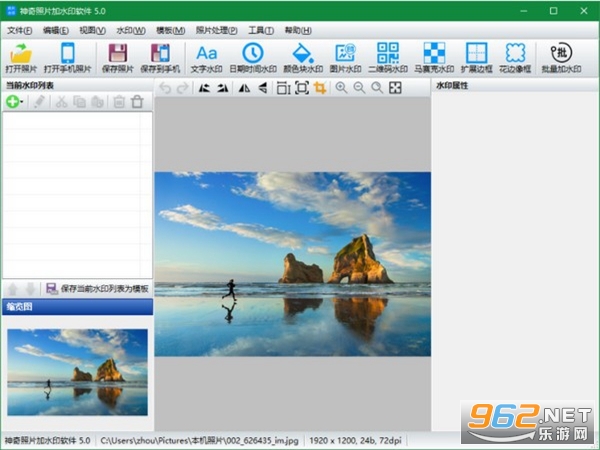Click the main photo on canvas
The height and width of the screenshot is (450, 600).
coord(293,264)
